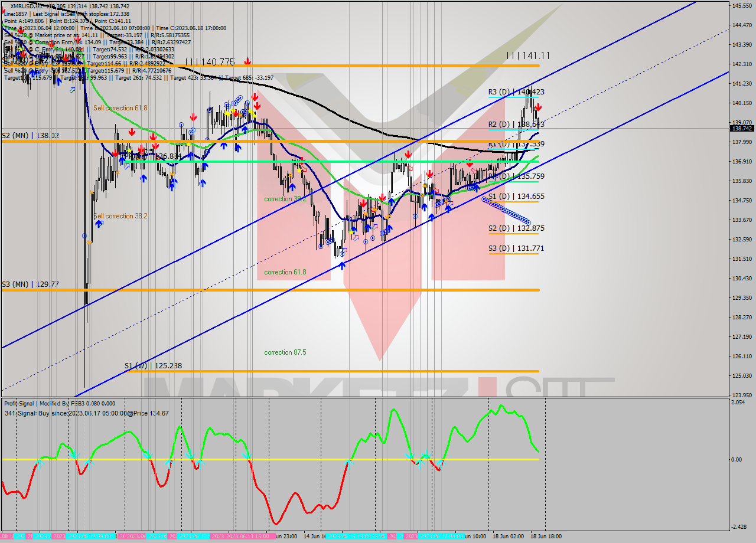
Task: Click the 142.310 price axis value
Action: tap(742, 64)
